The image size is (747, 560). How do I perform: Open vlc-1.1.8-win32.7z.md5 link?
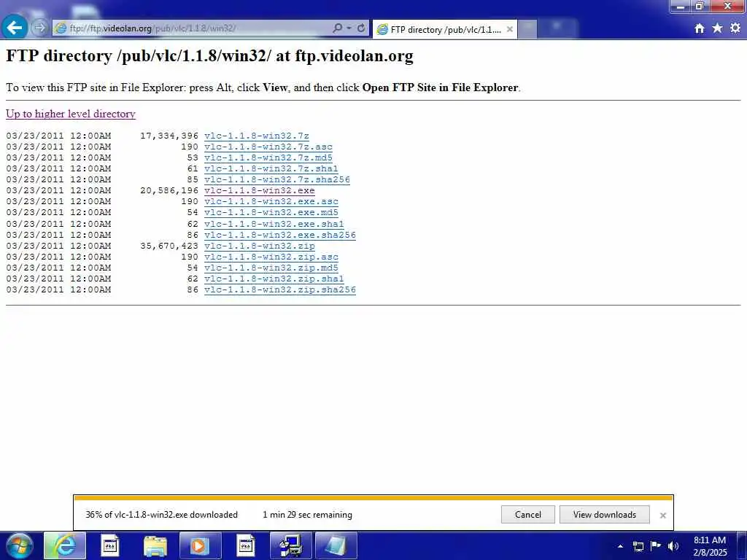[x=268, y=157]
